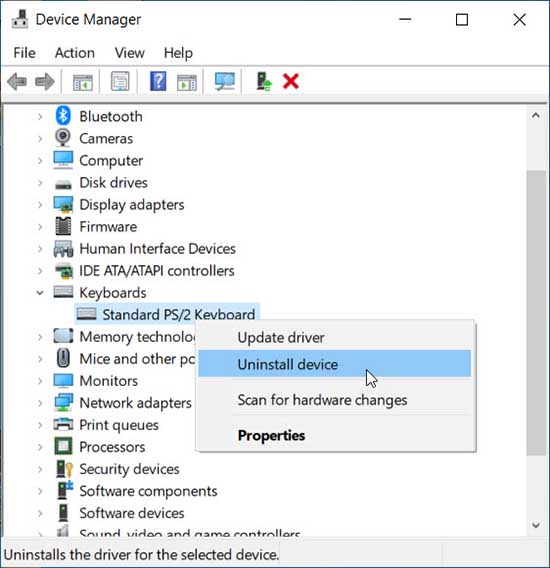Select Update driver in context menu
Image resolution: width=550 pixels, height=568 pixels.
pos(281,338)
